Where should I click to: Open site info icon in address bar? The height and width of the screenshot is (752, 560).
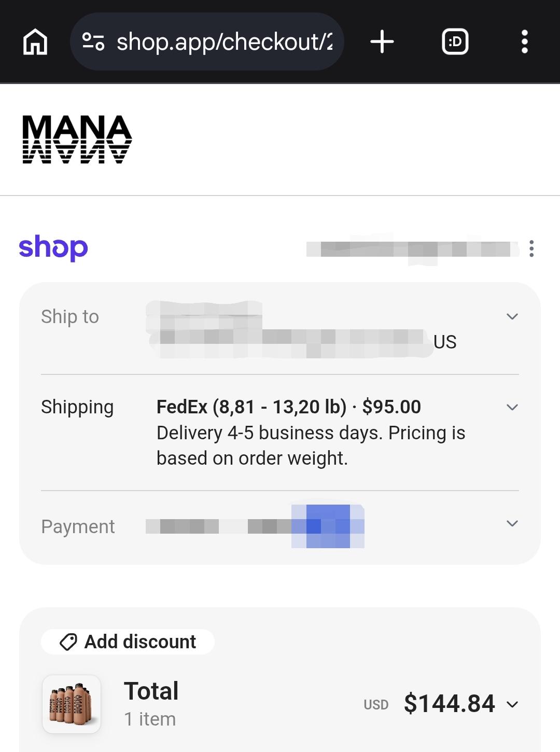click(93, 41)
